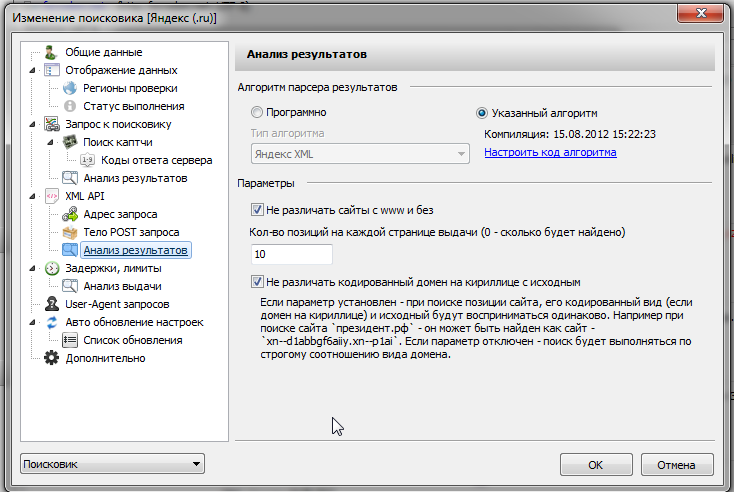Viewport: 734px width, 492px height.
Task: Select the Указанный алгоритм radio option
Action: tap(482, 113)
